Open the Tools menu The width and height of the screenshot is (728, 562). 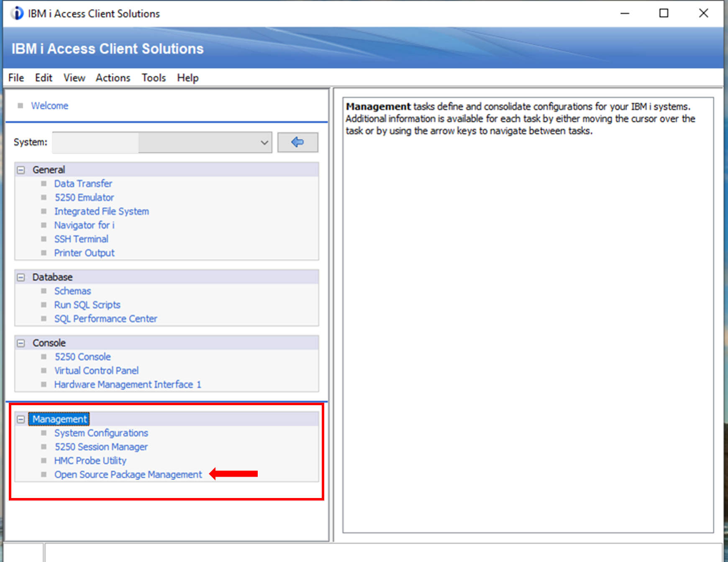[154, 78]
